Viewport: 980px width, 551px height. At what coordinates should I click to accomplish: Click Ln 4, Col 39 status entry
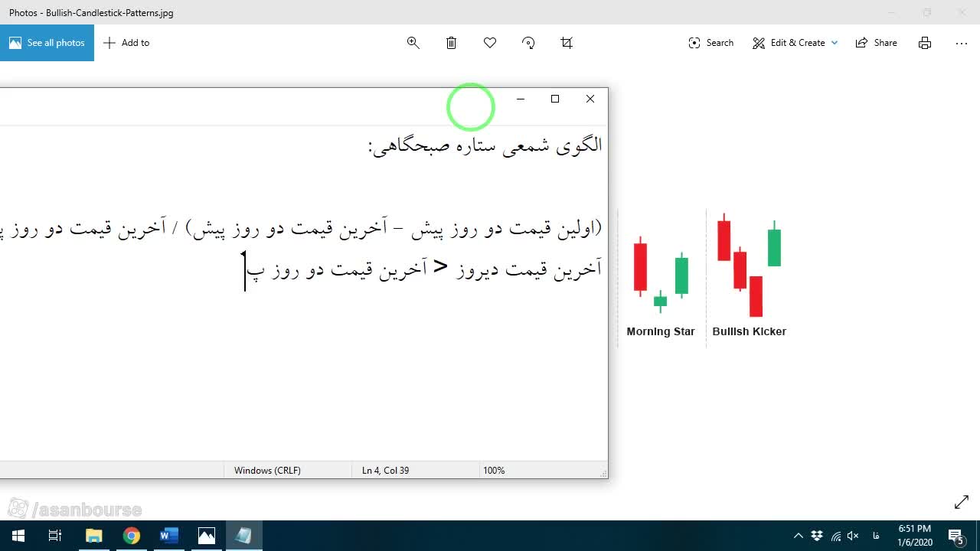[x=385, y=471]
